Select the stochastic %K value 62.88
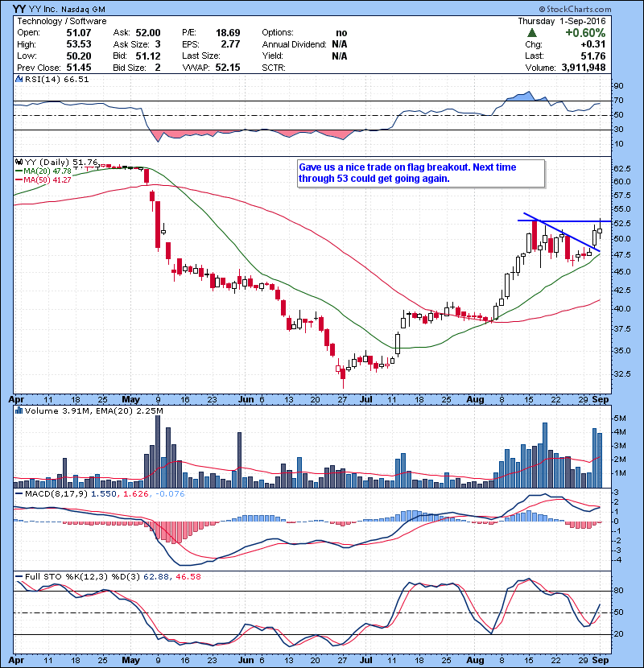This screenshot has width=644, height=668. [156, 576]
